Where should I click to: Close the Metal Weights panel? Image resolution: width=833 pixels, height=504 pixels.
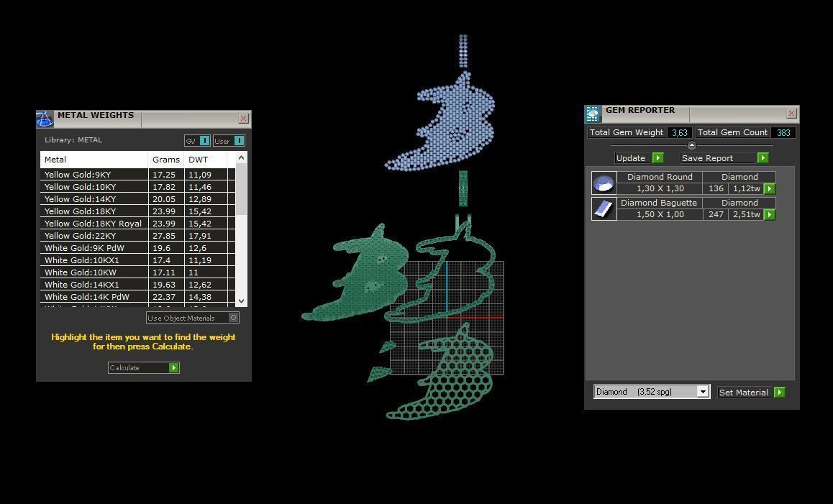(243, 119)
